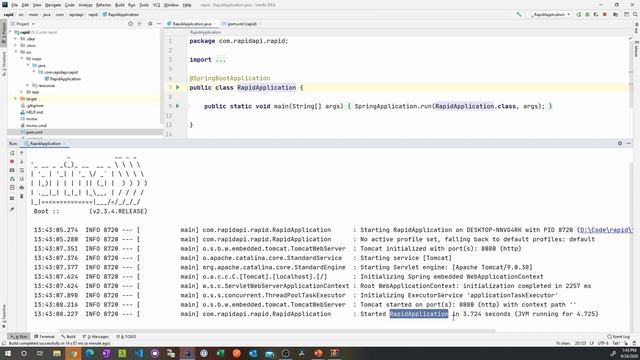Open the Navigate menu
The image size is (640, 360).
coord(53,5)
